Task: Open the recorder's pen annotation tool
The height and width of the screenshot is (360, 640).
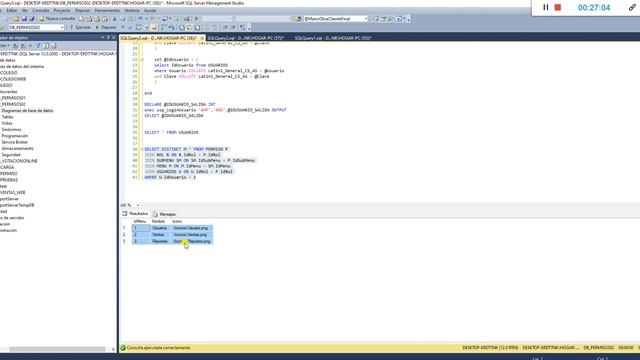Action: pos(632,7)
